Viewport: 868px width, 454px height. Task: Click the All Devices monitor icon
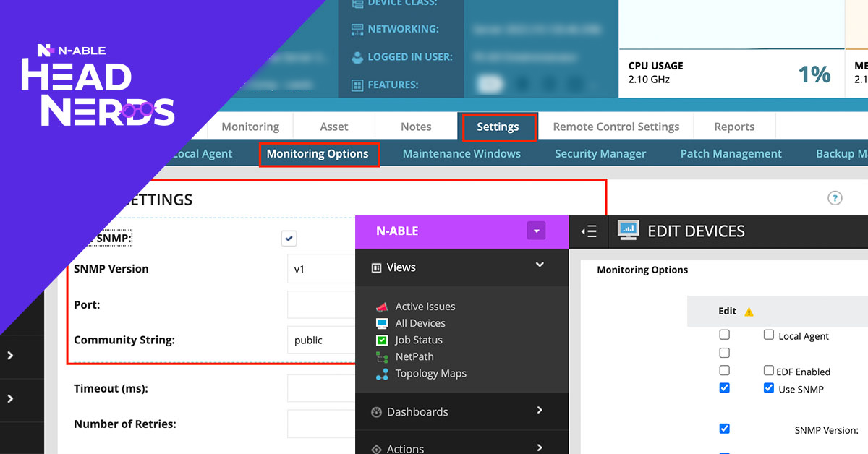click(x=382, y=323)
